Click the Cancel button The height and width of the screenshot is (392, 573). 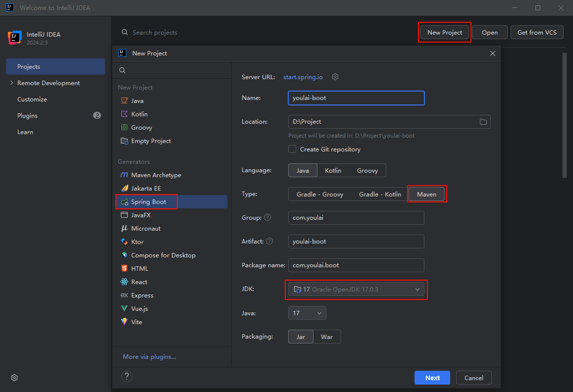[x=473, y=378]
